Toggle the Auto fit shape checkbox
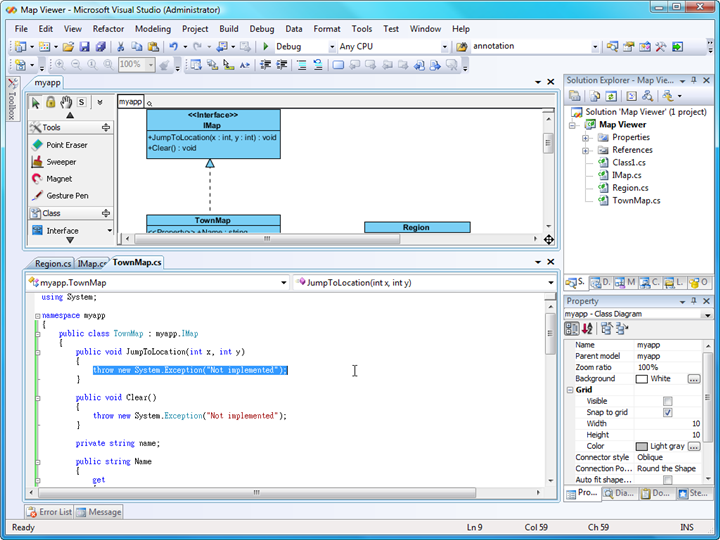720x540 pixels. (668, 480)
